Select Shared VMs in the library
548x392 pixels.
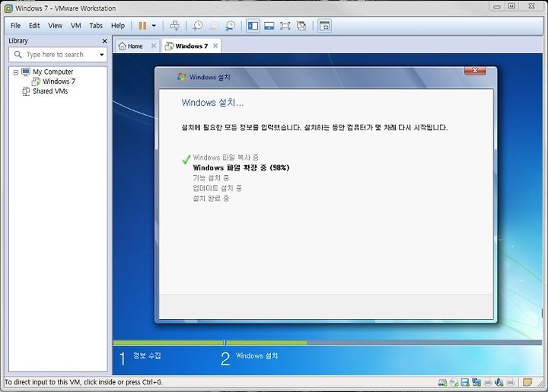(50, 91)
